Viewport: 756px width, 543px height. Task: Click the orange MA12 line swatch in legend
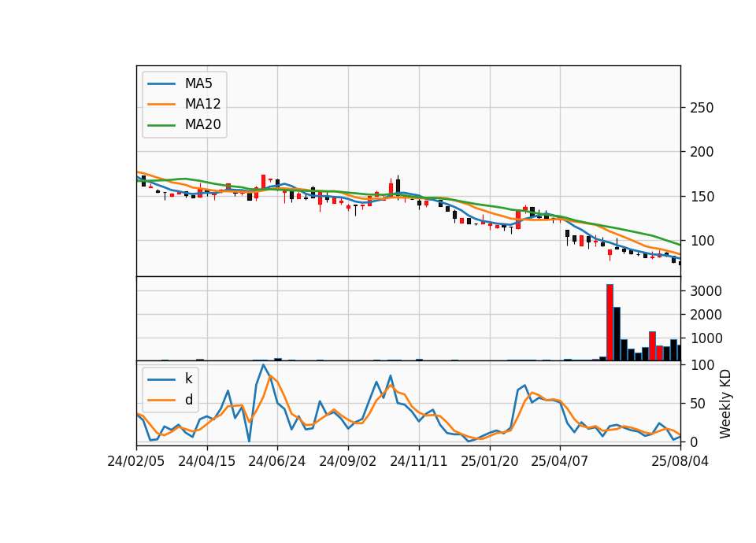tap(161, 104)
